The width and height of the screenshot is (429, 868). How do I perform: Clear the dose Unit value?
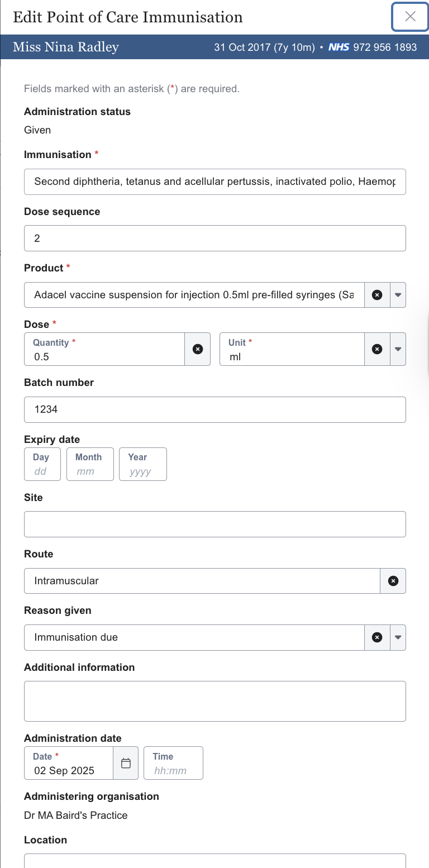click(377, 349)
